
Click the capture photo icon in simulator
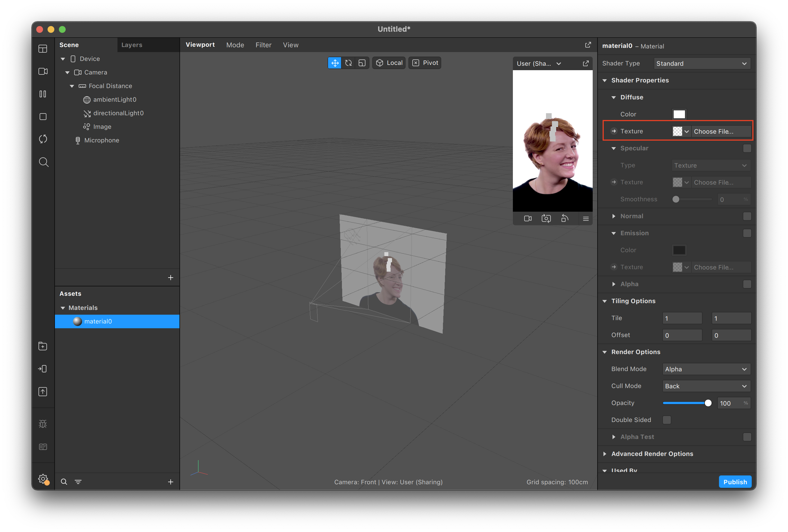pos(546,219)
